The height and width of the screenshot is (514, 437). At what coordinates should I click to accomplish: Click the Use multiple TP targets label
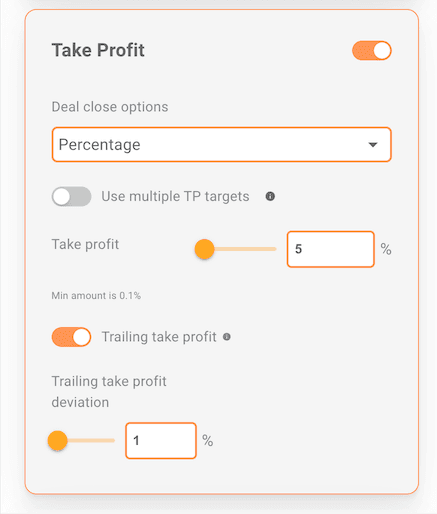[175, 197]
